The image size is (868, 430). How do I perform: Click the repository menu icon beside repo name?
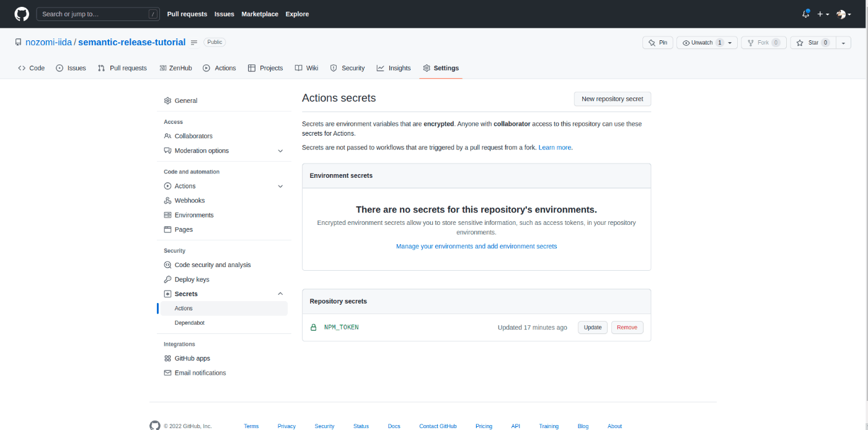click(x=194, y=43)
